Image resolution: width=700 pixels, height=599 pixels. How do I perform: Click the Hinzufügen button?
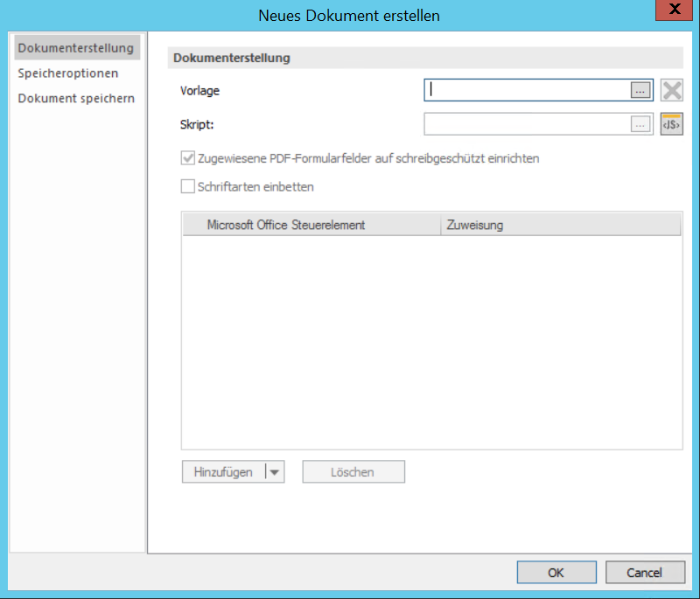[x=223, y=472]
